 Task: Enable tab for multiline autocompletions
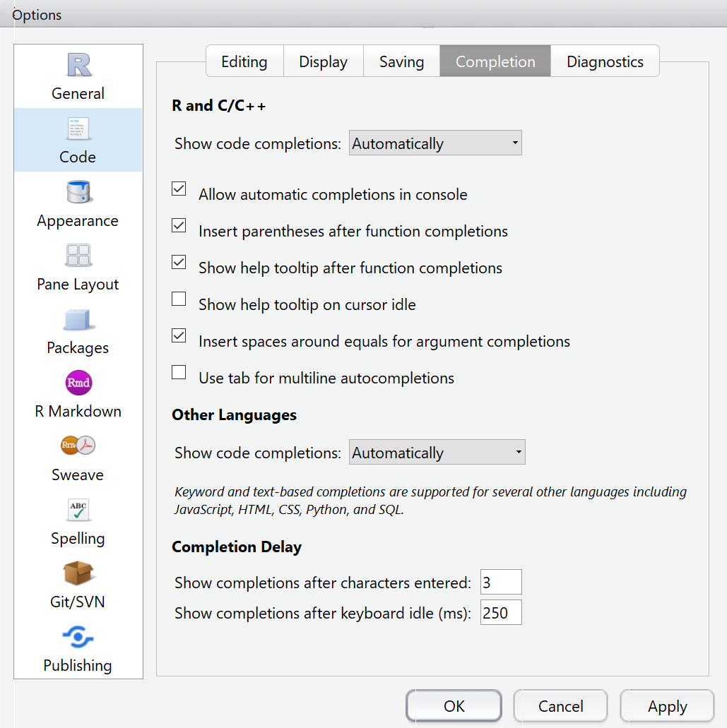pyautogui.click(x=179, y=373)
